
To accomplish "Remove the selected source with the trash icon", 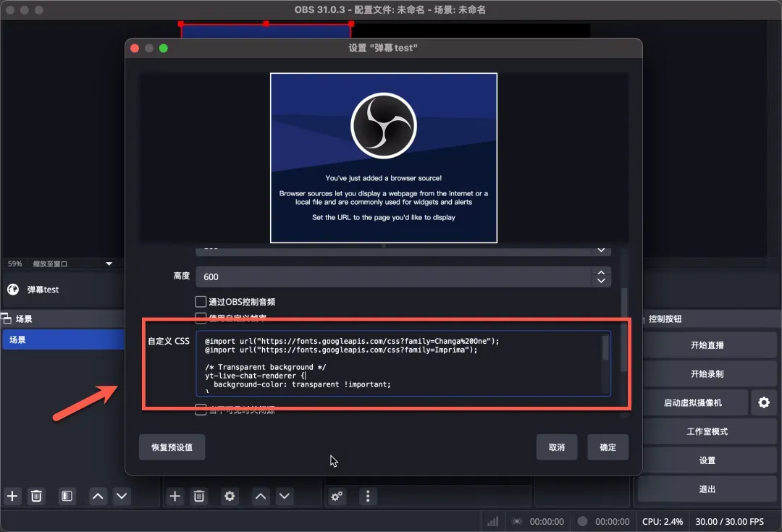I will coord(199,496).
